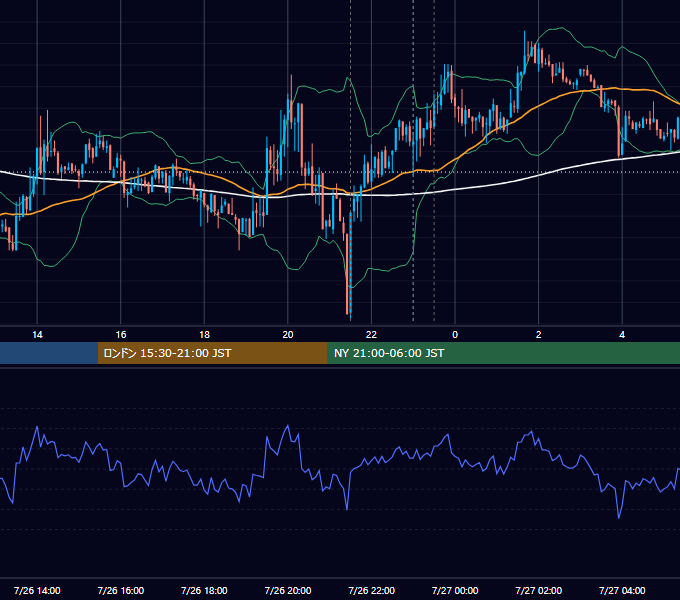This screenshot has width=680, height=600.
Task: Click the blue session bar before the ロンドン session
Action: click(49, 353)
